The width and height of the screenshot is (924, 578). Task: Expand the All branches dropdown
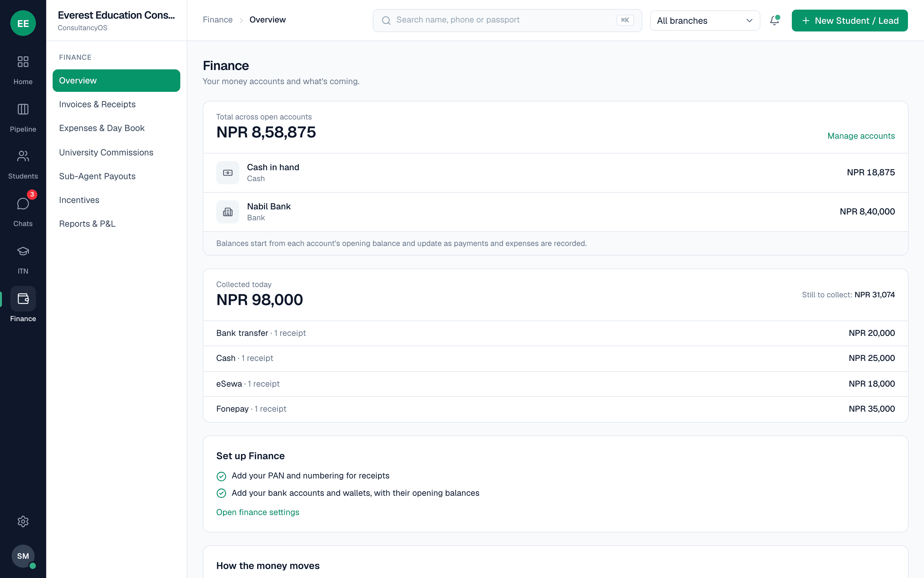click(705, 21)
